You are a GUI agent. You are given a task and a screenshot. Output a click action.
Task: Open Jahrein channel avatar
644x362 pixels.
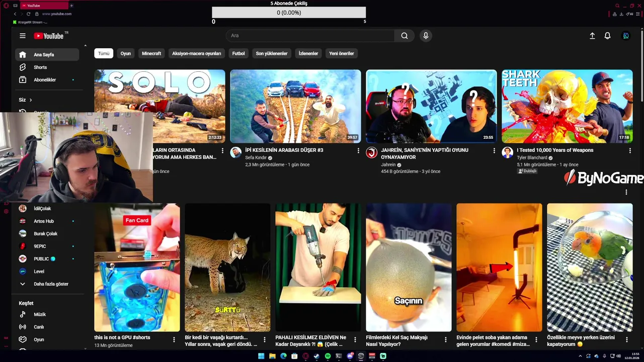372,152
